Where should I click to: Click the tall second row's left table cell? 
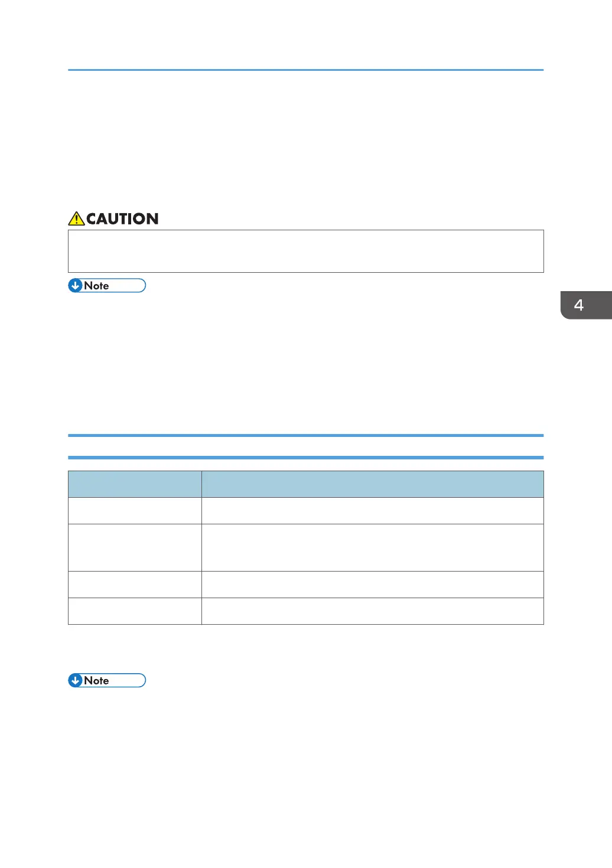click(x=135, y=547)
